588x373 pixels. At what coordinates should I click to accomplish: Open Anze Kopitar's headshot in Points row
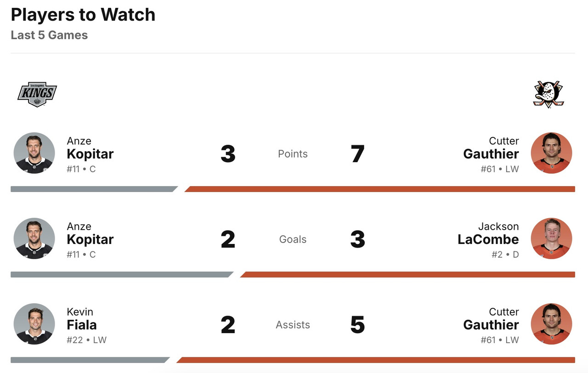[x=34, y=153]
